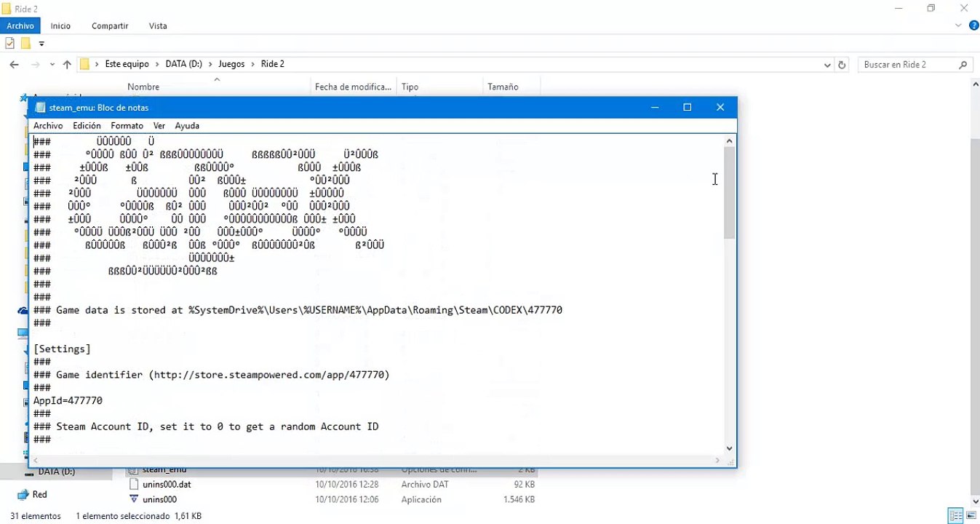Click the 'Game identifier' URL line

pyautogui.click(x=212, y=375)
